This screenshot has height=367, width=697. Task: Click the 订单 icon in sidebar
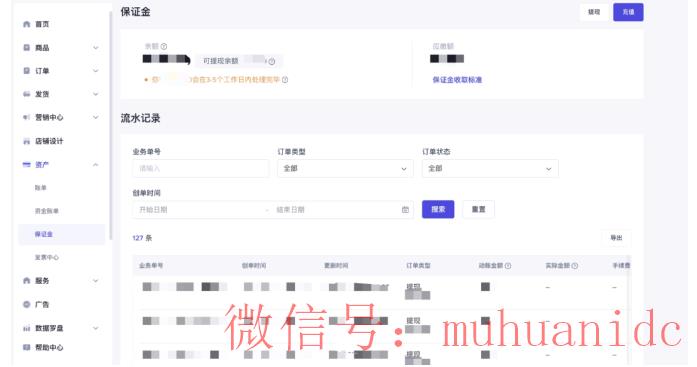(27, 71)
